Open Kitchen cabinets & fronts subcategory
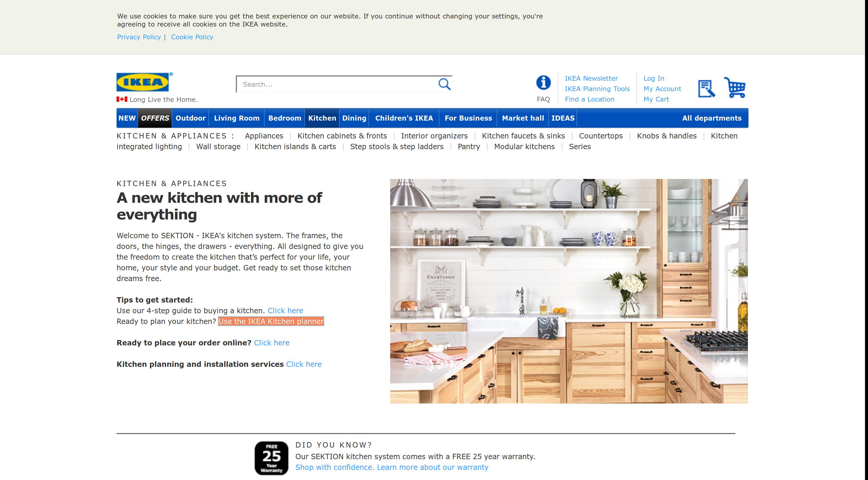Viewport: 868px width, 480px height. 342,136
